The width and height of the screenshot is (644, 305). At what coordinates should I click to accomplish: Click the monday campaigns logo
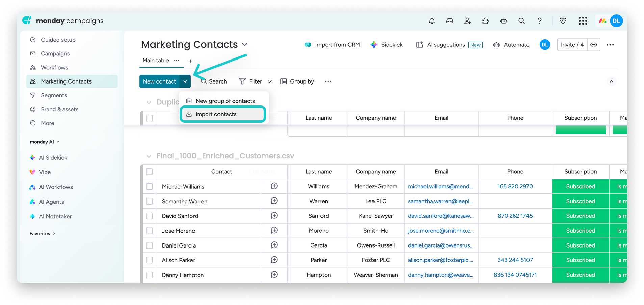63,21
